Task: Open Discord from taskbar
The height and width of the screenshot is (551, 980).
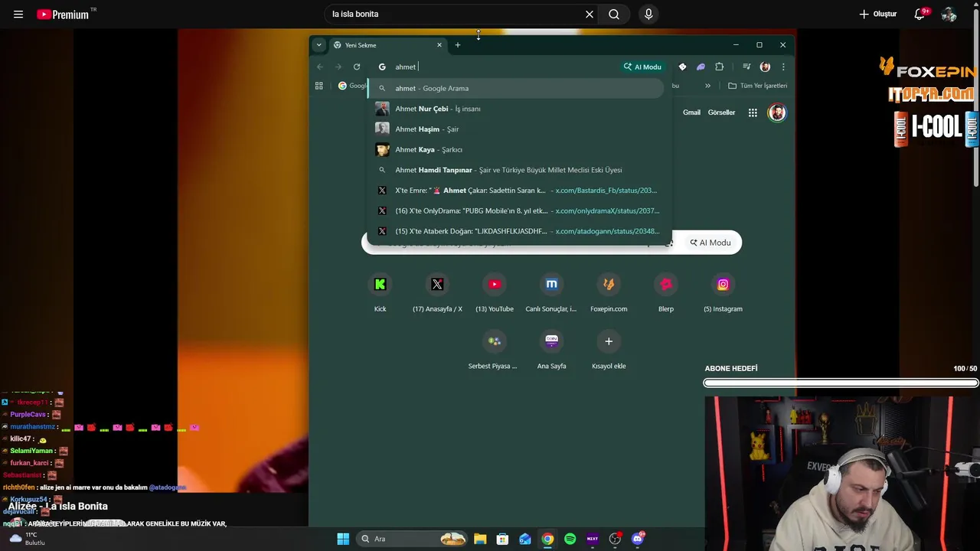Action: tap(638, 539)
